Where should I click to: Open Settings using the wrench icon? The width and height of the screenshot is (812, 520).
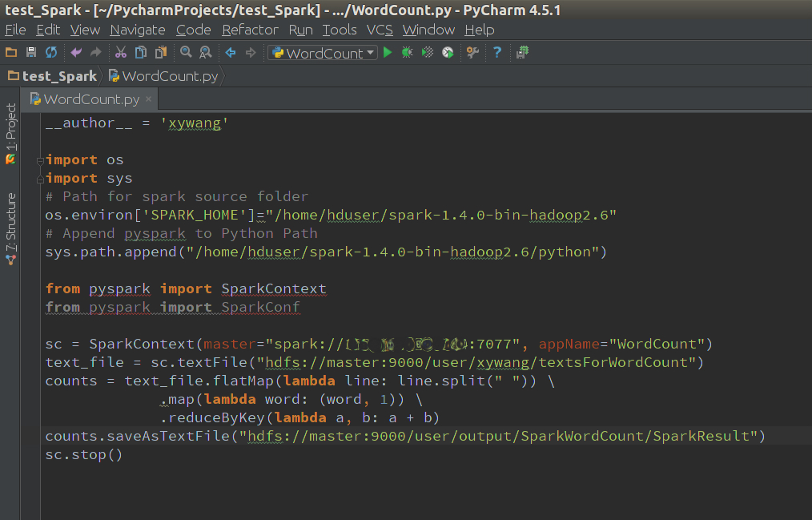tap(472, 51)
